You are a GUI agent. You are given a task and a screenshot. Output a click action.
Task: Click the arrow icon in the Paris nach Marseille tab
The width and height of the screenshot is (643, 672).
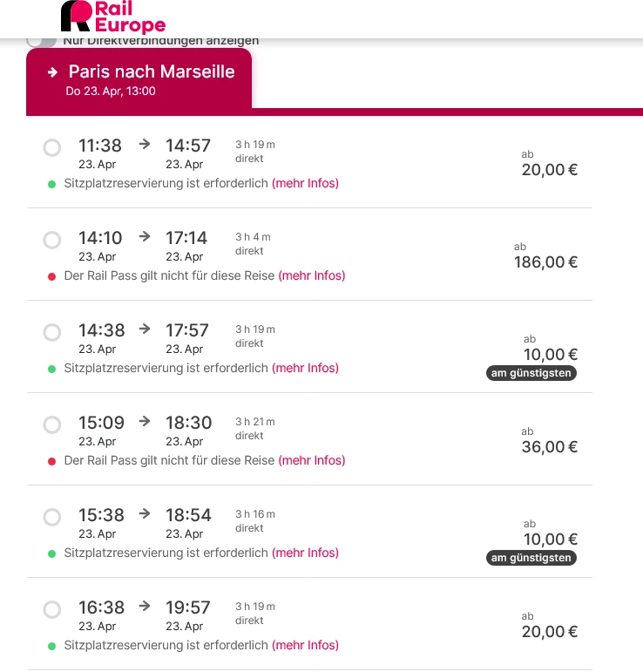tap(52, 72)
